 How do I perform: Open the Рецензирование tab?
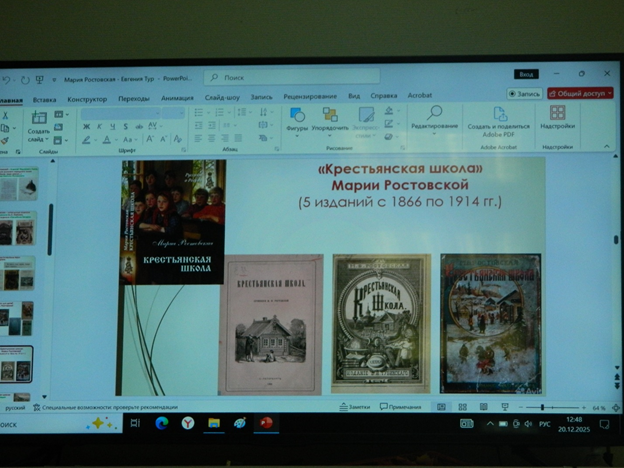310,96
